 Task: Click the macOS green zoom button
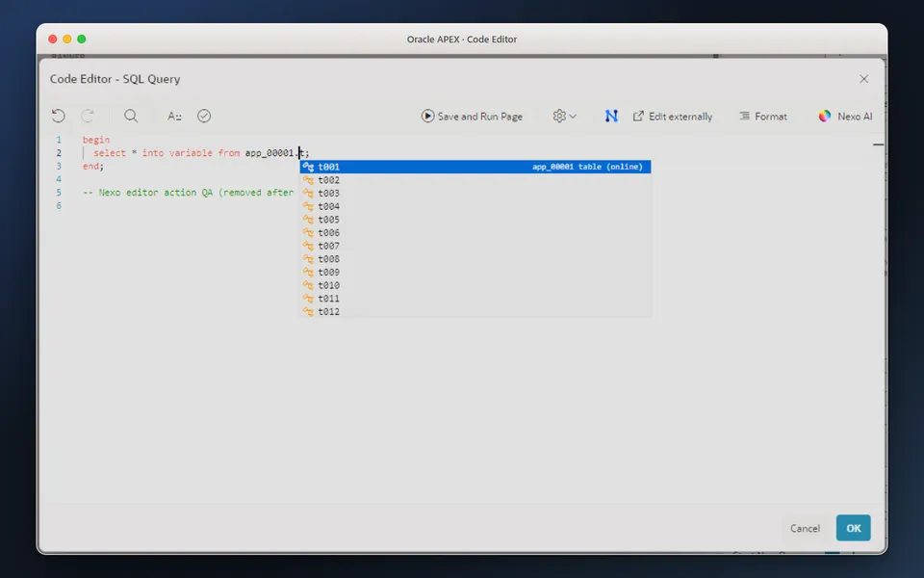tap(82, 39)
